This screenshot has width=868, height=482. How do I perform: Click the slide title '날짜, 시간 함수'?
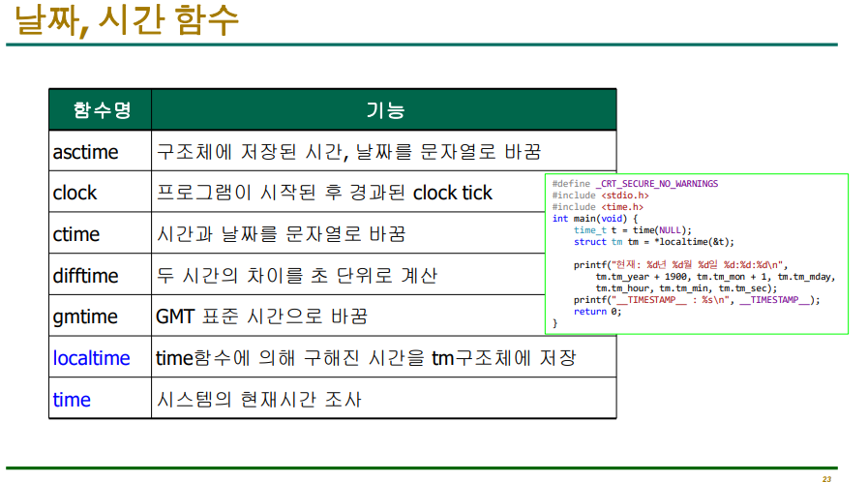[x=127, y=20]
